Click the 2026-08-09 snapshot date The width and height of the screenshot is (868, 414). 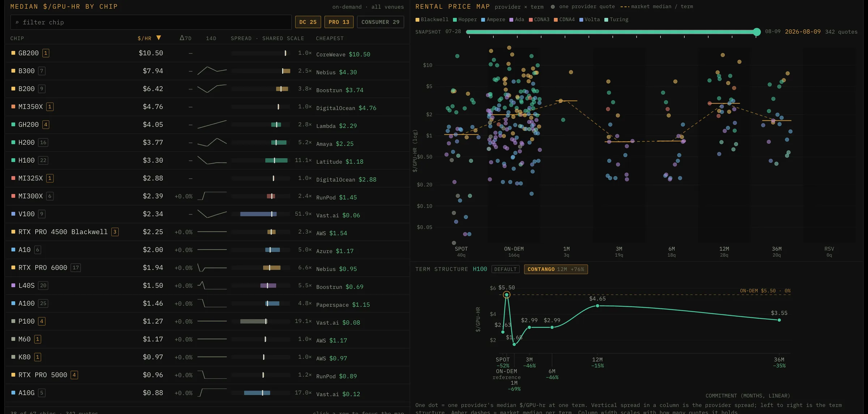click(x=803, y=32)
